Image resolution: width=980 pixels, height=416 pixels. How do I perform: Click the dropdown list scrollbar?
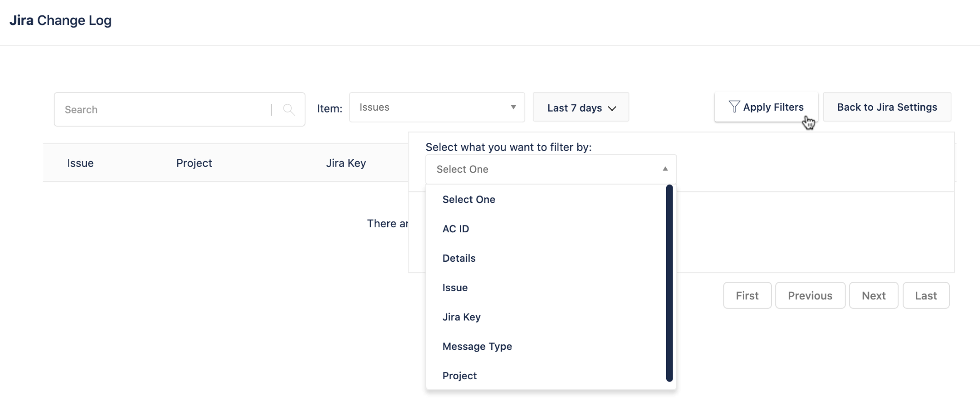(x=669, y=283)
